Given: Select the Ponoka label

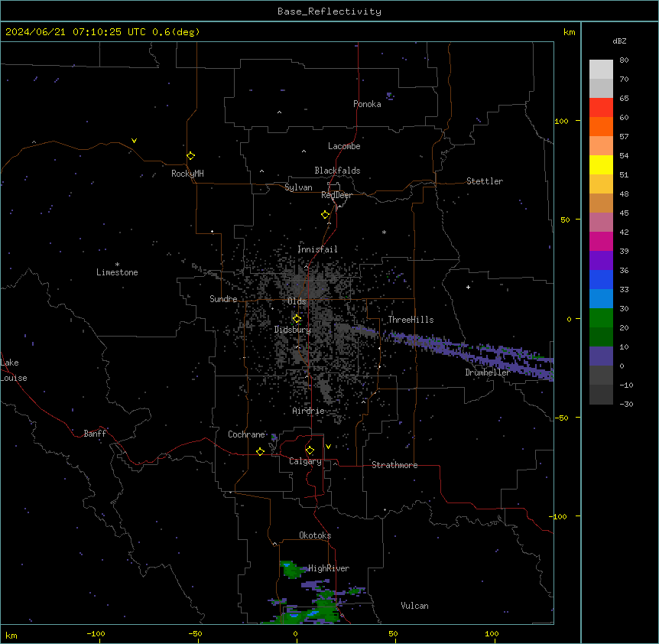Looking at the screenshot, I should [367, 104].
